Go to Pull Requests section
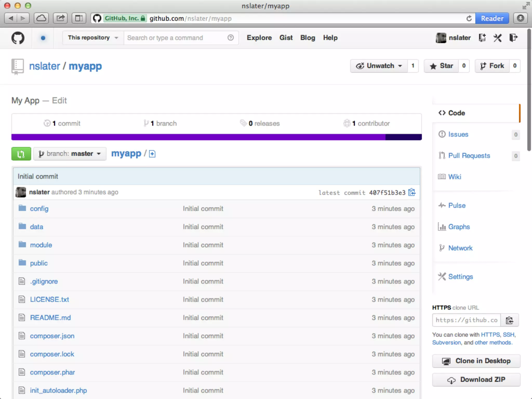The height and width of the screenshot is (399, 532). pyautogui.click(x=469, y=156)
